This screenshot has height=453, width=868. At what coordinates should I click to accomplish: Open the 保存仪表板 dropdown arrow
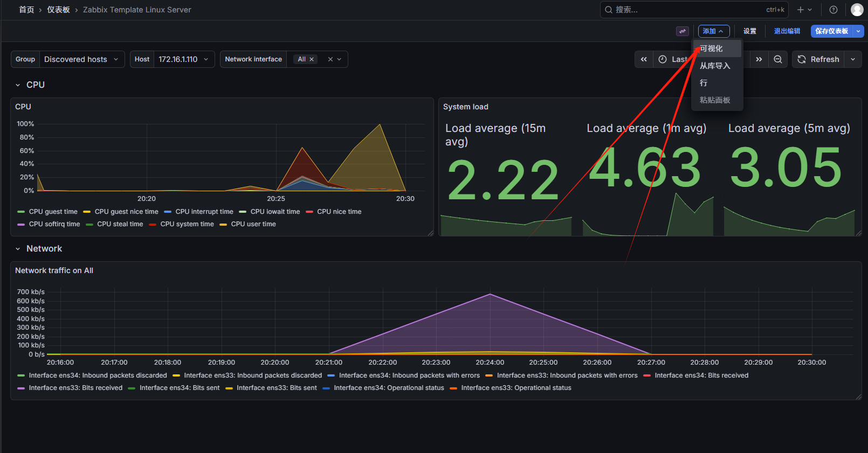click(858, 31)
